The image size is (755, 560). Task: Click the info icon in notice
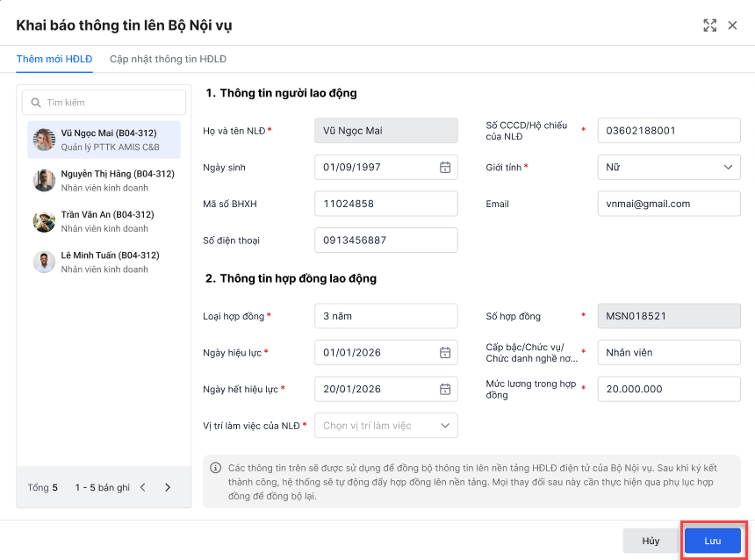pyautogui.click(x=215, y=468)
